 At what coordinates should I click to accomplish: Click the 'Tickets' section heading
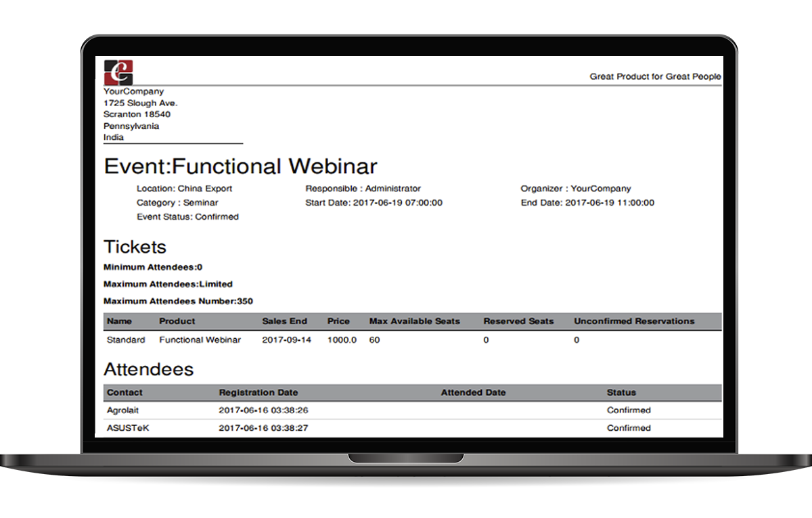pos(135,247)
